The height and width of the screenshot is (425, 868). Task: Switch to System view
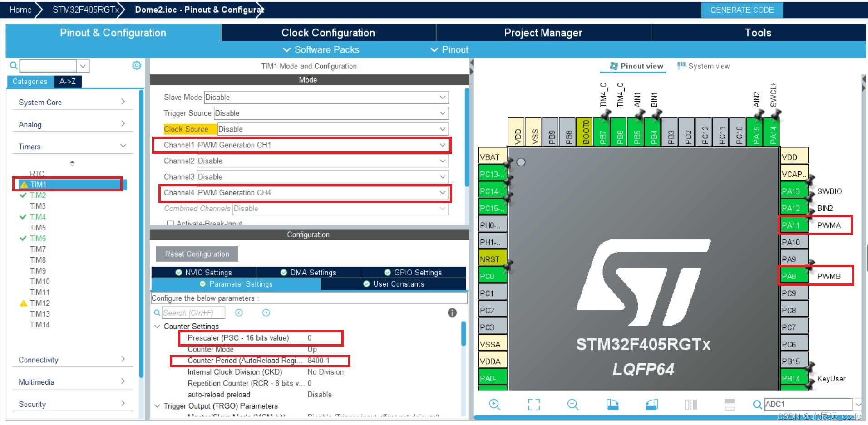703,66
